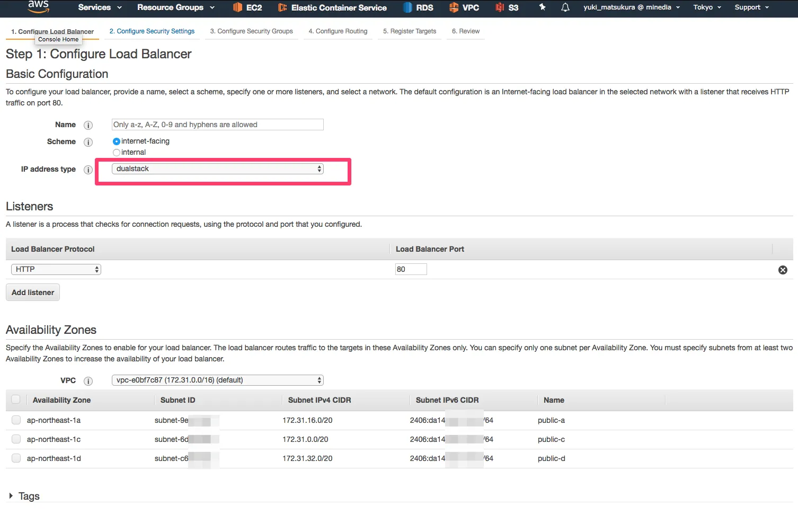Check the ap-northeast-1a availability zone

pos(16,420)
